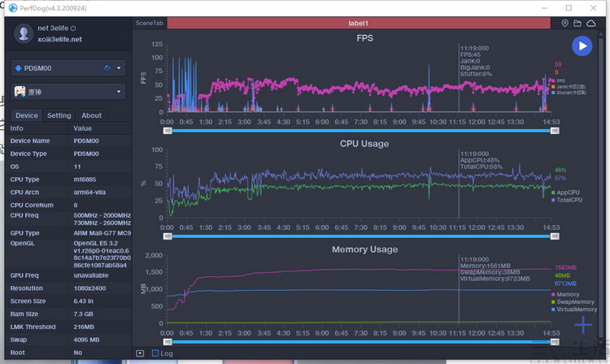The width and height of the screenshot is (610, 364).
Task: Toggle TotalCPU legend in CPU chart
Action: pos(567,200)
